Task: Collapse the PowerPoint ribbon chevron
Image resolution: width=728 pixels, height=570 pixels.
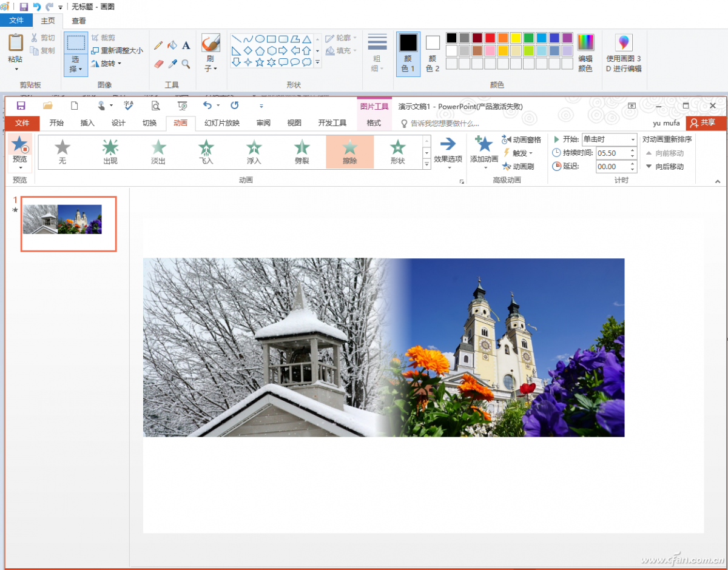Action: (718, 181)
